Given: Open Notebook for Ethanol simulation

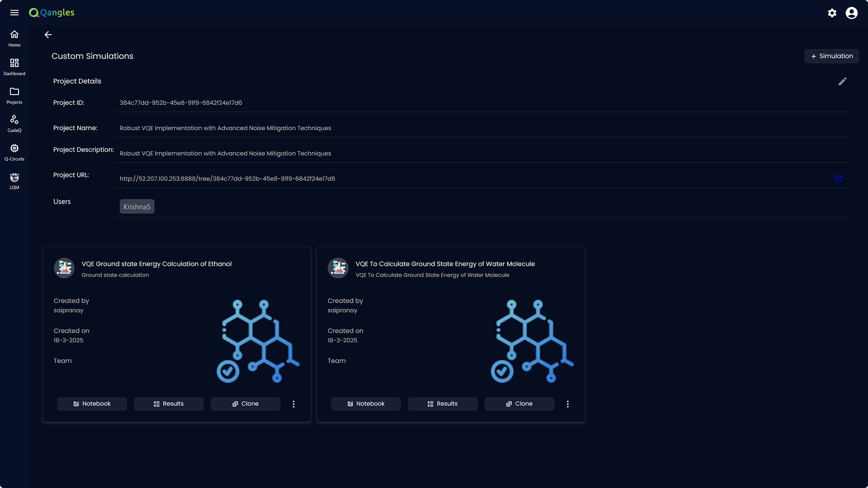Looking at the screenshot, I should [92, 404].
